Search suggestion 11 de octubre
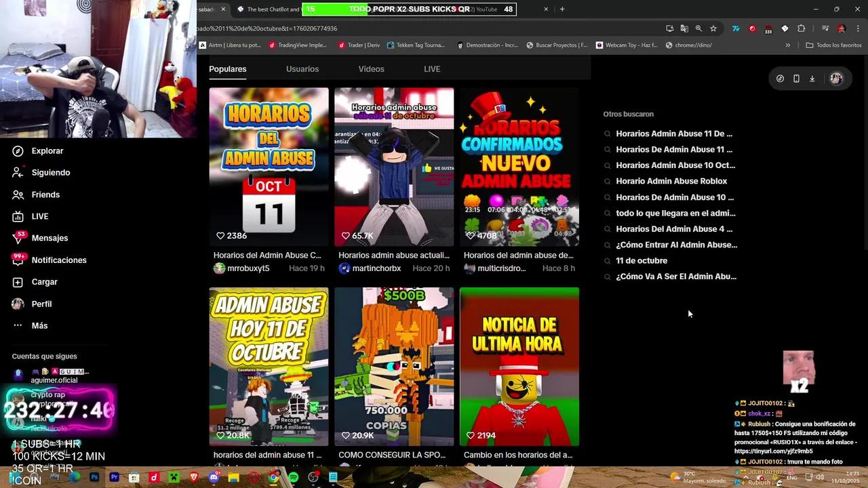 (642, 260)
